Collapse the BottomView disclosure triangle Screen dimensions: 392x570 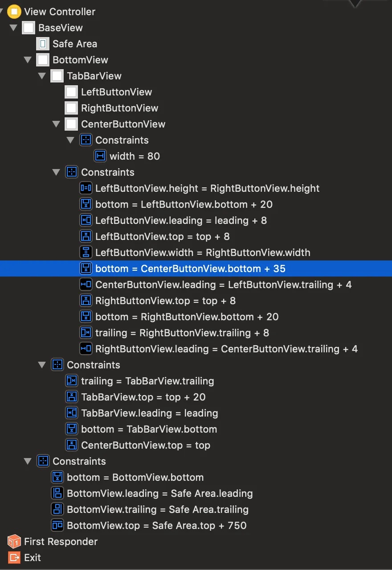pos(28,60)
